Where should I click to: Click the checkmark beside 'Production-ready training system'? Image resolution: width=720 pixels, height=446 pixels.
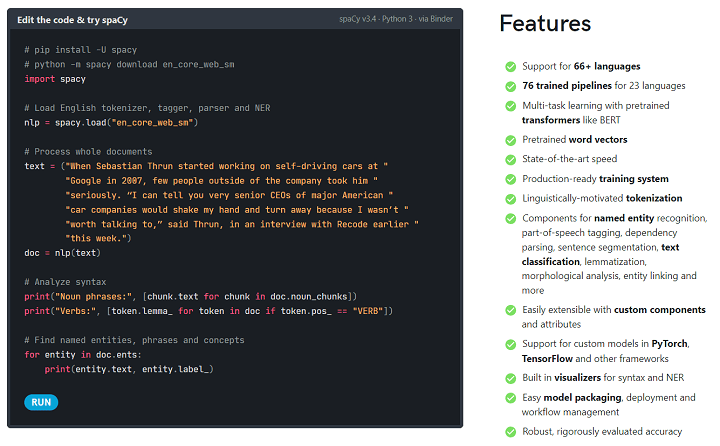pyautogui.click(x=511, y=179)
